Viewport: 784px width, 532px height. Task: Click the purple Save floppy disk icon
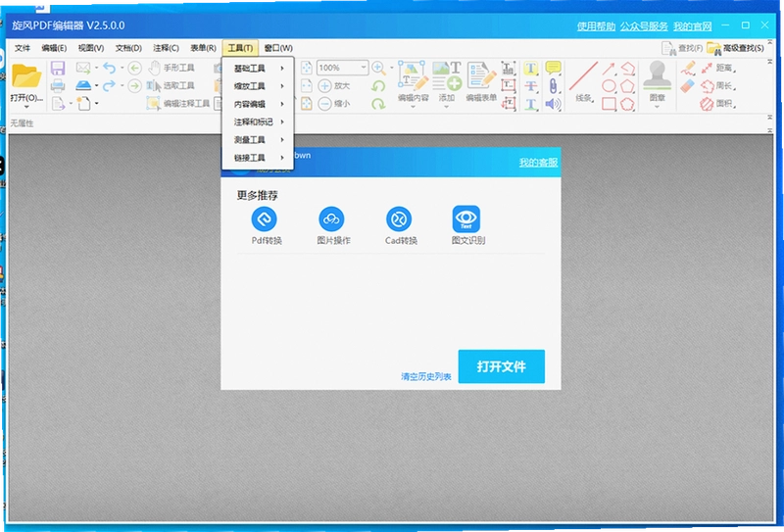tap(58, 68)
